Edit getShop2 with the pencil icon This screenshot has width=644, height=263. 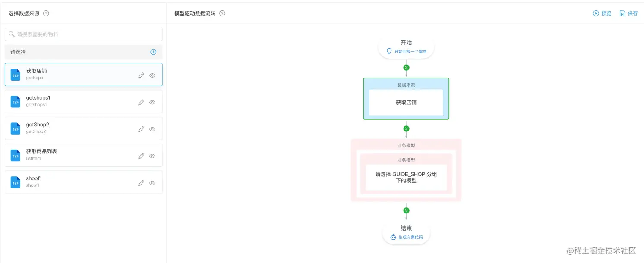(x=141, y=129)
